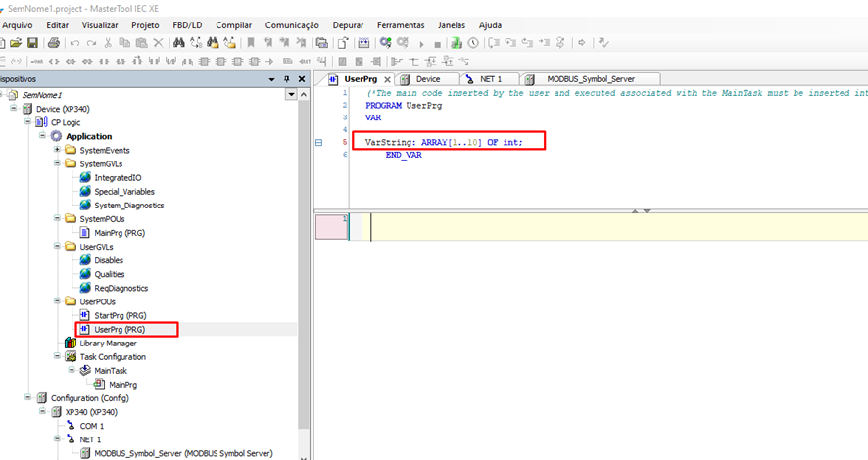Collapse the UserPOUs folder node
Screen dimensions: 868x460
pos(58,302)
